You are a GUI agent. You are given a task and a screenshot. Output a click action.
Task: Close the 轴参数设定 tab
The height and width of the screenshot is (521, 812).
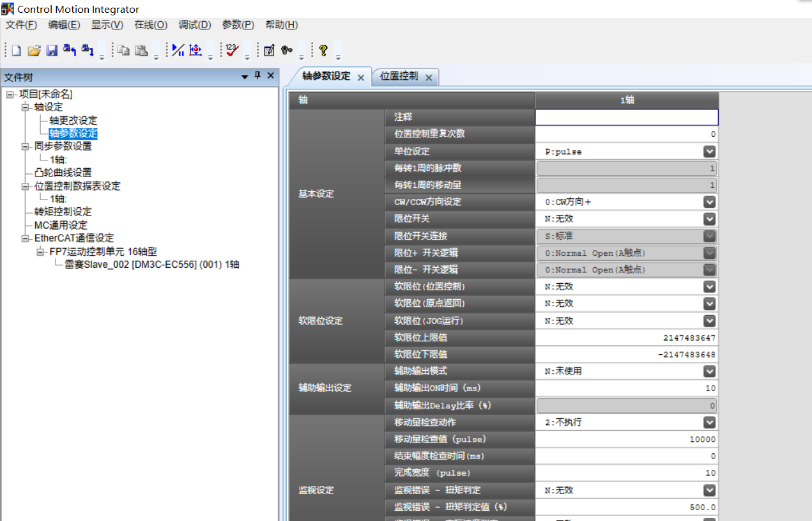(361, 77)
